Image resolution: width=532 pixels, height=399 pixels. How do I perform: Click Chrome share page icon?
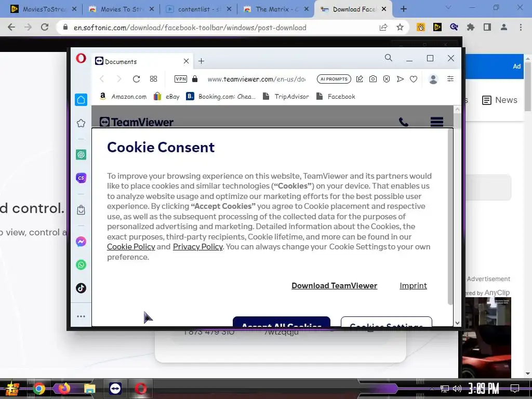(x=383, y=27)
